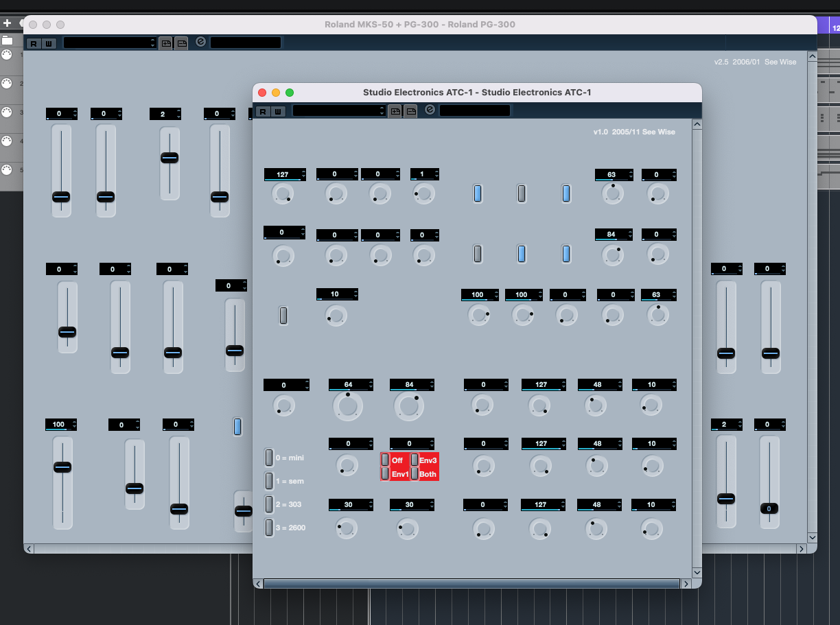
Task: Click the empty name field in ATC-1 toolbar
Action: [475, 110]
